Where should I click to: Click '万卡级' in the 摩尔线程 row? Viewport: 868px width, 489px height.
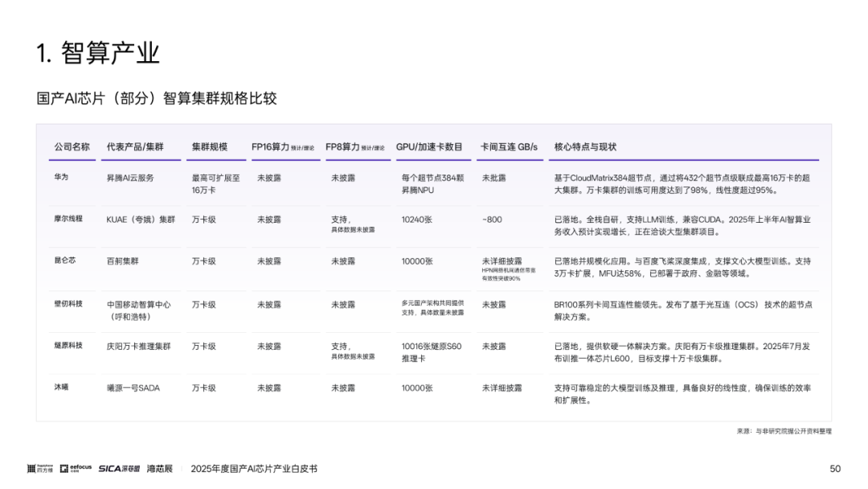(x=203, y=220)
